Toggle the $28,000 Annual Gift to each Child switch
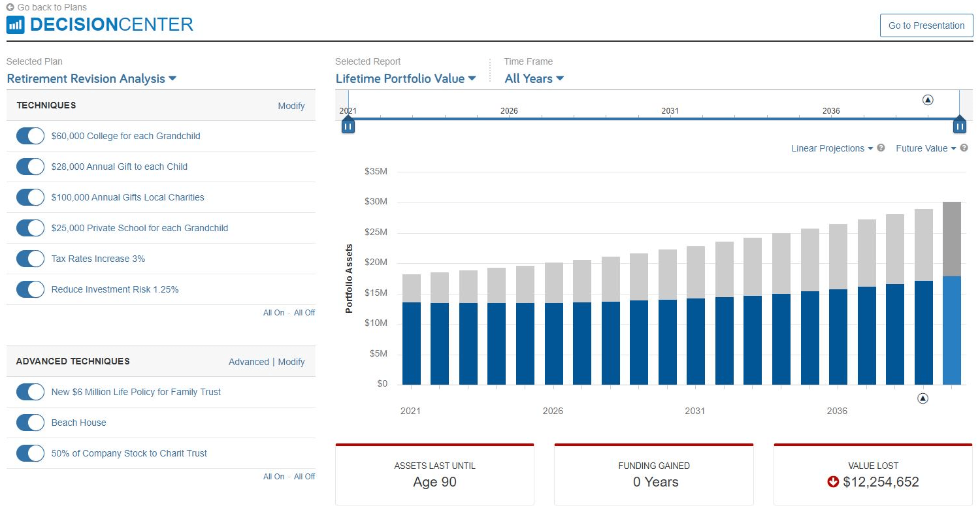 coord(30,167)
